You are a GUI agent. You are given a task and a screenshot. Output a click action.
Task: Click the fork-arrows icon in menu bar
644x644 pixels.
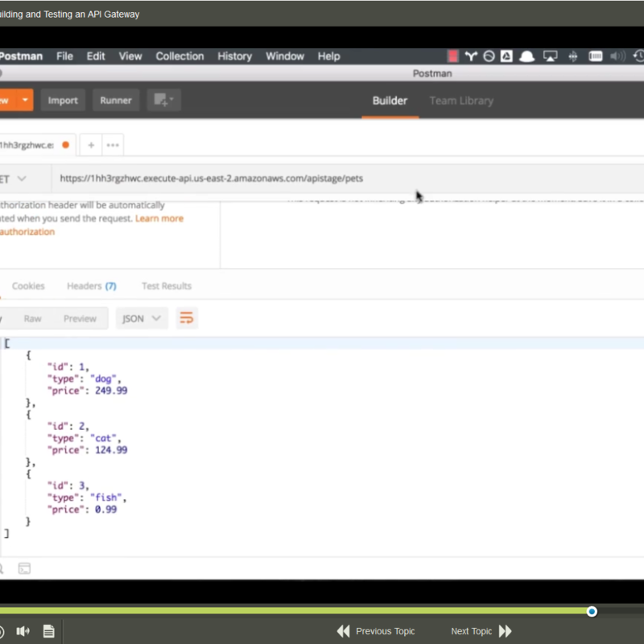pos(471,56)
